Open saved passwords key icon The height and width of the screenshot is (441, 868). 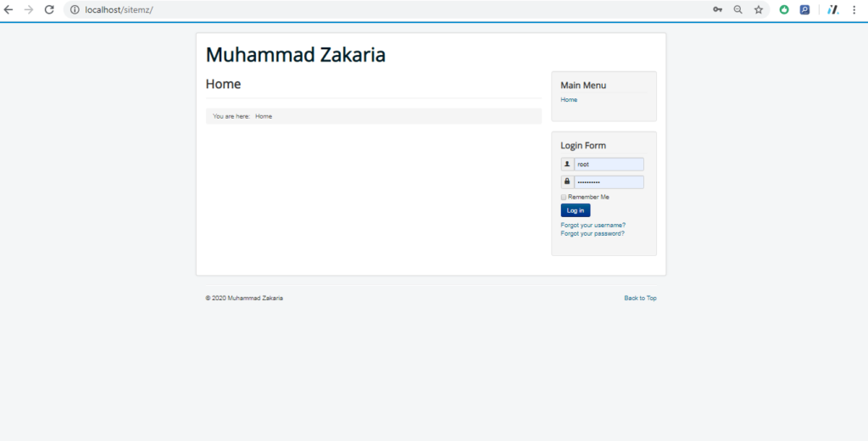[717, 9]
